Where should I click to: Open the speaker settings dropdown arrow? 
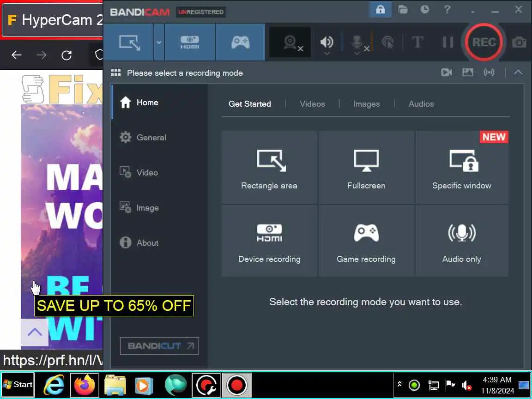pos(326,54)
